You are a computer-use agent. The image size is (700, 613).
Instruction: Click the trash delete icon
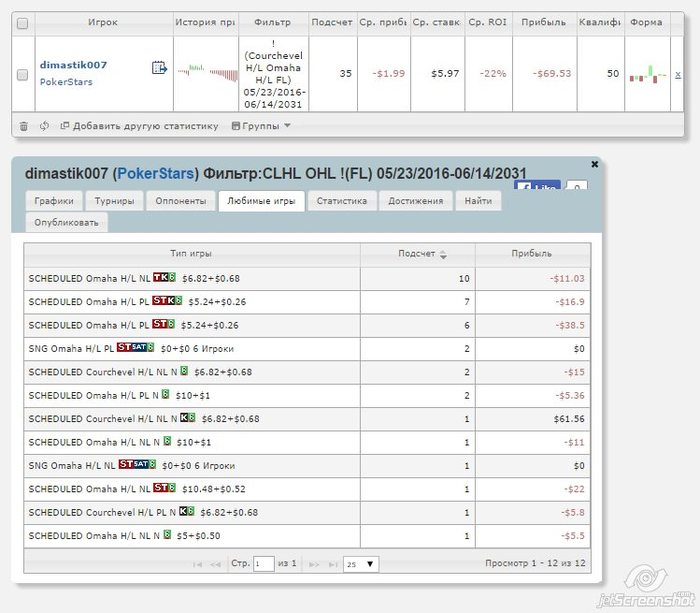[24, 126]
